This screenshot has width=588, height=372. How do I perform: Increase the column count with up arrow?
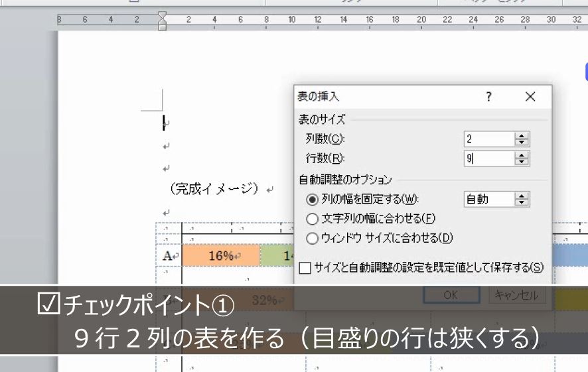[522, 136]
